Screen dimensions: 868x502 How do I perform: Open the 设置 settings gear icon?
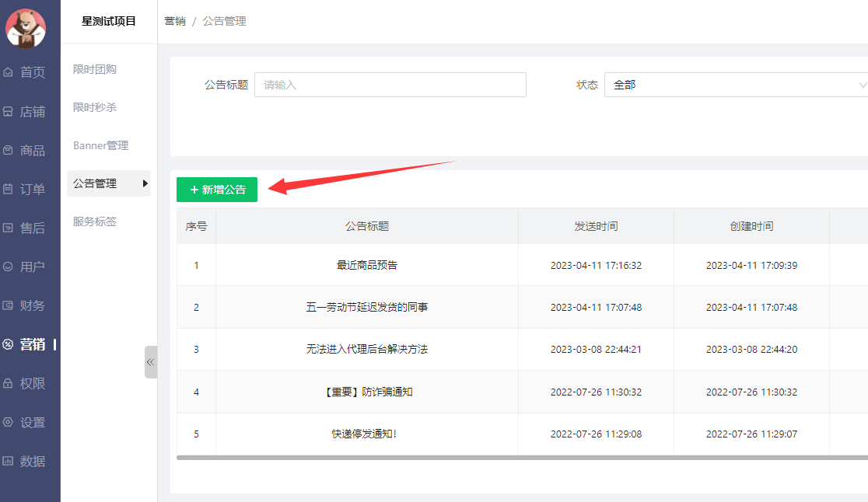tap(9, 422)
